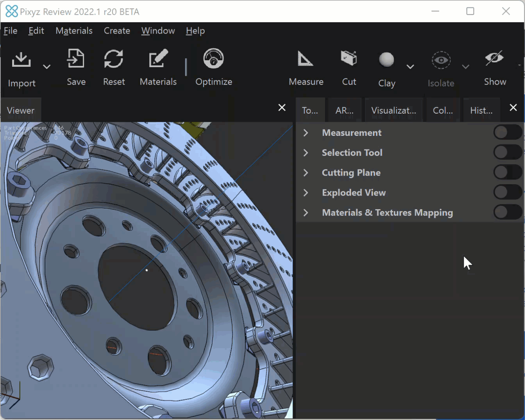This screenshot has height=420, width=525.
Task: Switch to the To... tab
Action: click(310, 110)
